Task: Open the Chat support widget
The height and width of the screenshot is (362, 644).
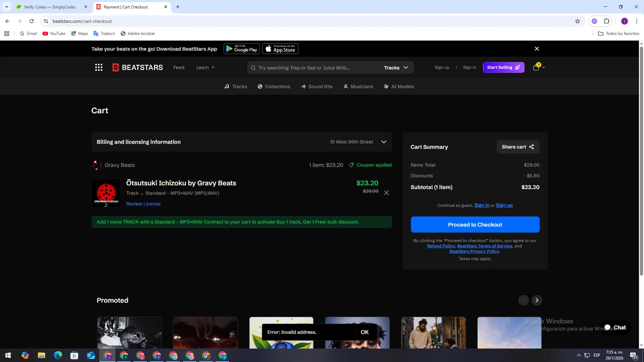Action: click(615, 328)
